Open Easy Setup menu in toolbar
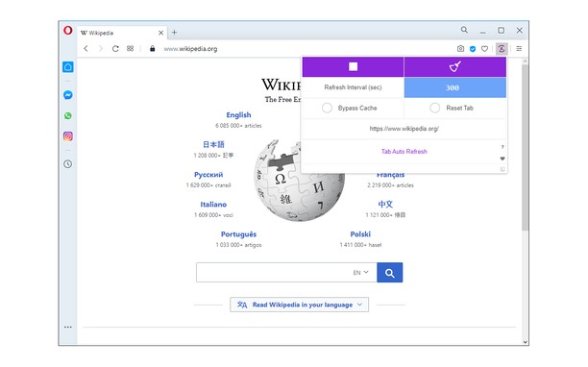 coord(519,49)
